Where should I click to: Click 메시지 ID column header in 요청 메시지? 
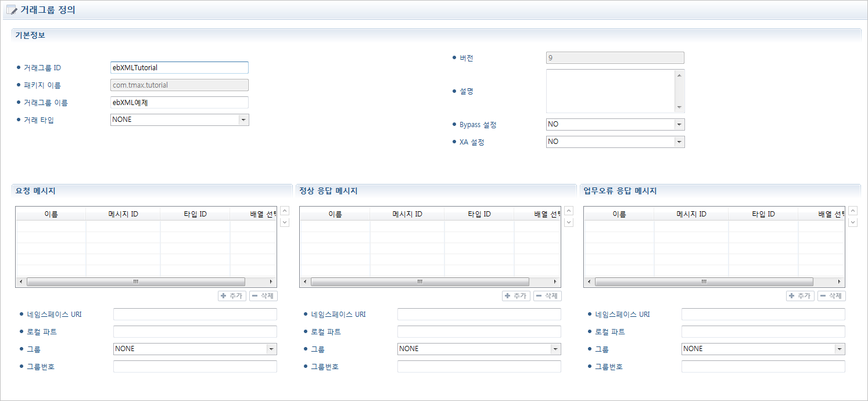123,214
